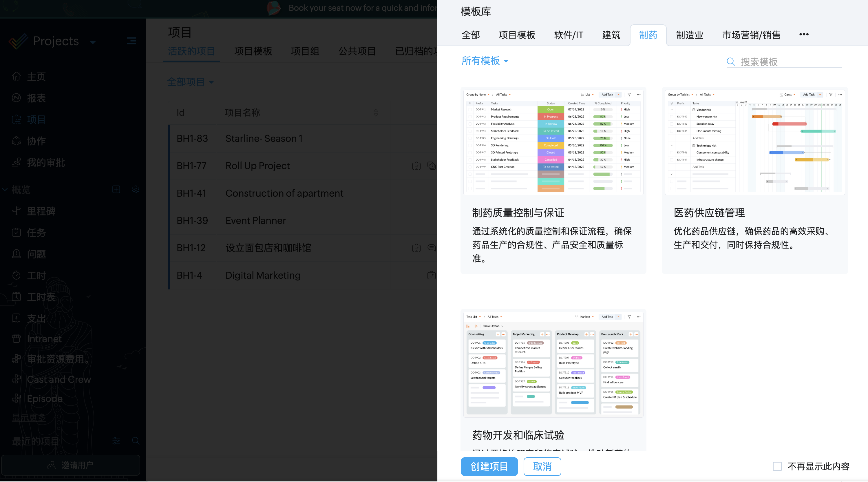Select the 软件/IT template tab
Image resolution: width=868 pixels, height=482 pixels.
coord(569,35)
